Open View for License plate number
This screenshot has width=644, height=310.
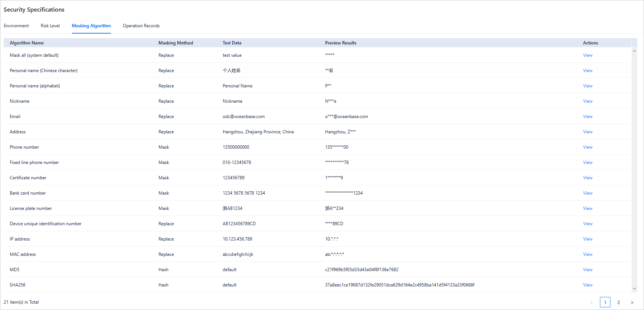(588, 208)
